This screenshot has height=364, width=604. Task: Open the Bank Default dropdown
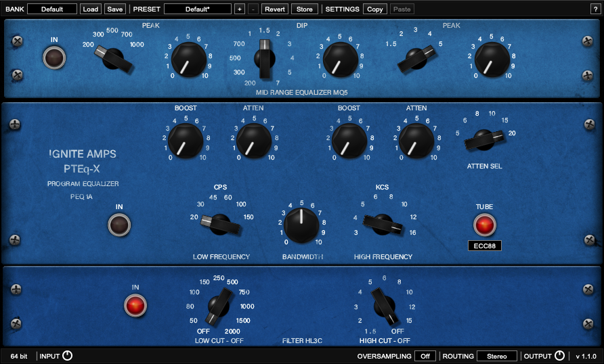coord(52,9)
